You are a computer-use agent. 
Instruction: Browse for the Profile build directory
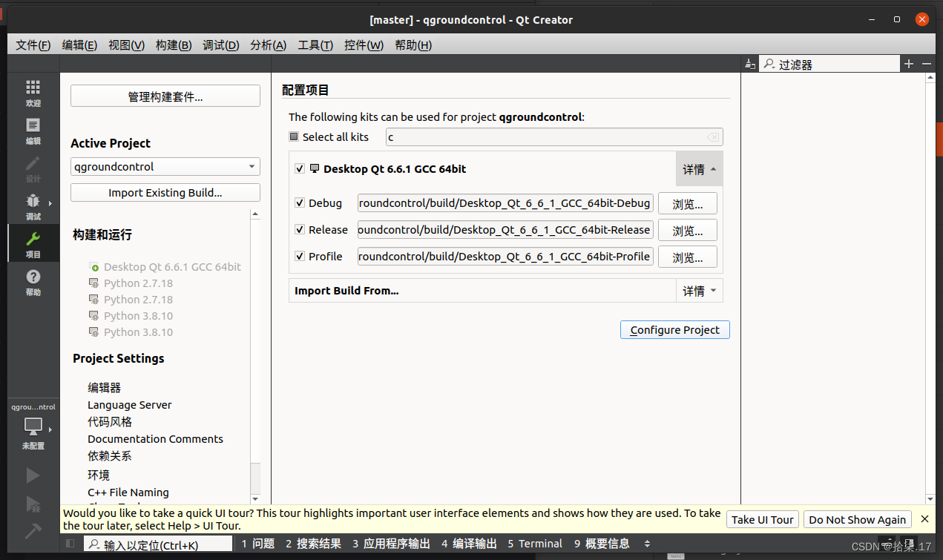click(688, 257)
